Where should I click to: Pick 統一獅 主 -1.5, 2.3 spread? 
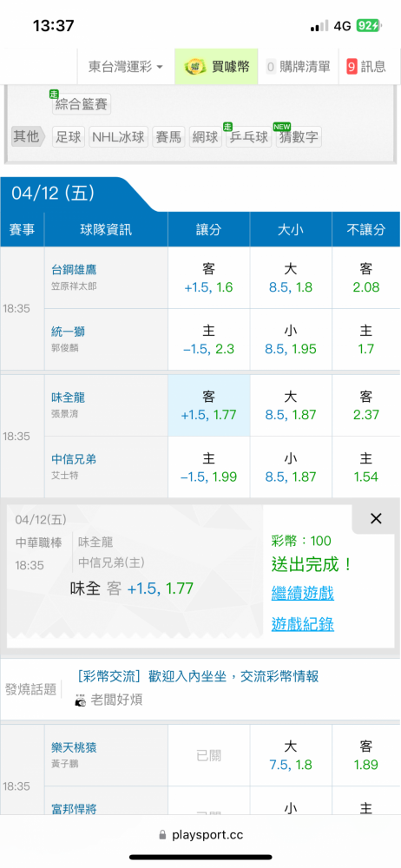point(209,340)
